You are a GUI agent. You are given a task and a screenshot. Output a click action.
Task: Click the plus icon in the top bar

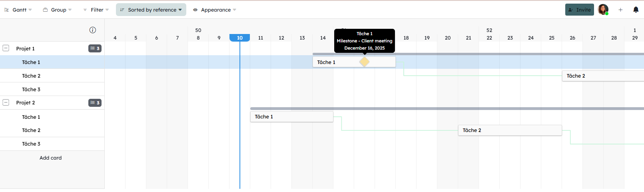pyautogui.click(x=620, y=10)
